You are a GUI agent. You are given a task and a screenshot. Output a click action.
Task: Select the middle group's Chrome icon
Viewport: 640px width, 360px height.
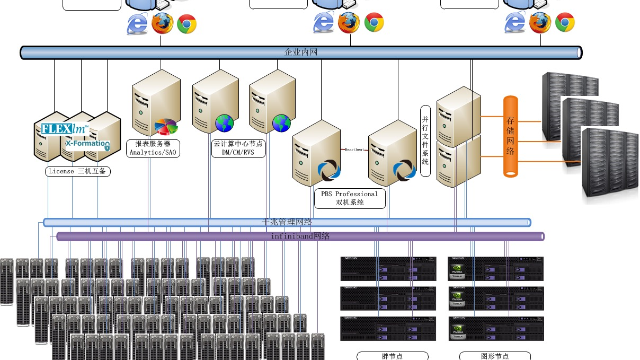click(x=374, y=22)
